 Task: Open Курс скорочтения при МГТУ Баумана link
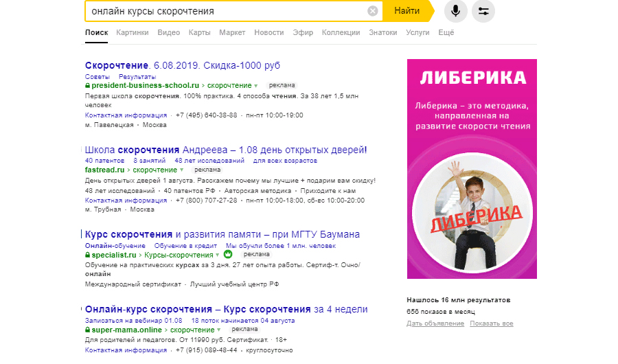[222, 234]
